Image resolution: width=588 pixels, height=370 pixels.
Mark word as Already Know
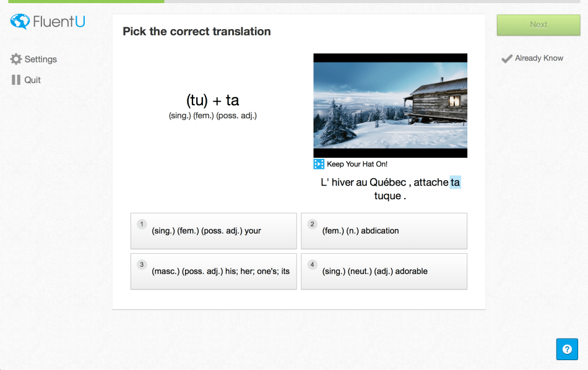point(539,58)
